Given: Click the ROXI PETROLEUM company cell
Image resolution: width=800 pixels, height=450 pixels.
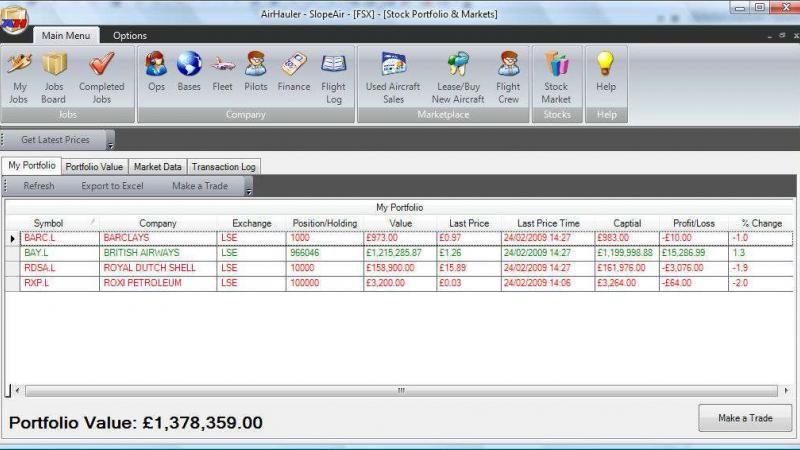Looking at the screenshot, I should (x=158, y=283).
